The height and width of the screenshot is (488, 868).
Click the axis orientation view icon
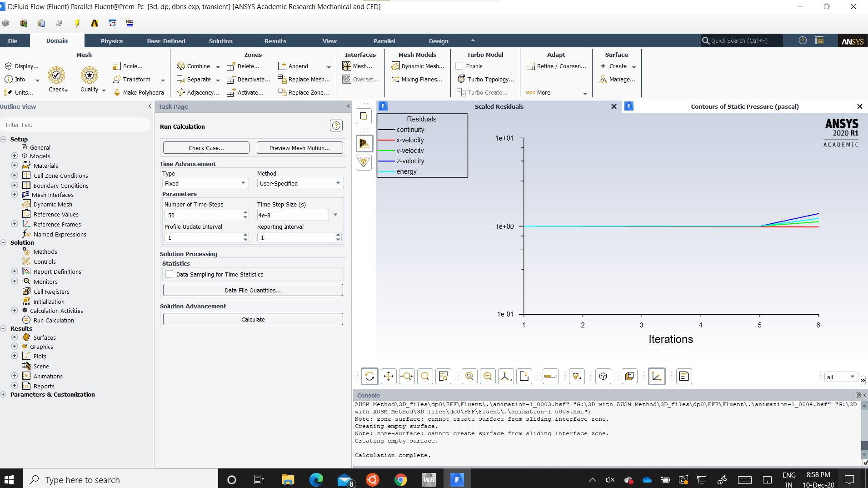[x=506, y=376]
